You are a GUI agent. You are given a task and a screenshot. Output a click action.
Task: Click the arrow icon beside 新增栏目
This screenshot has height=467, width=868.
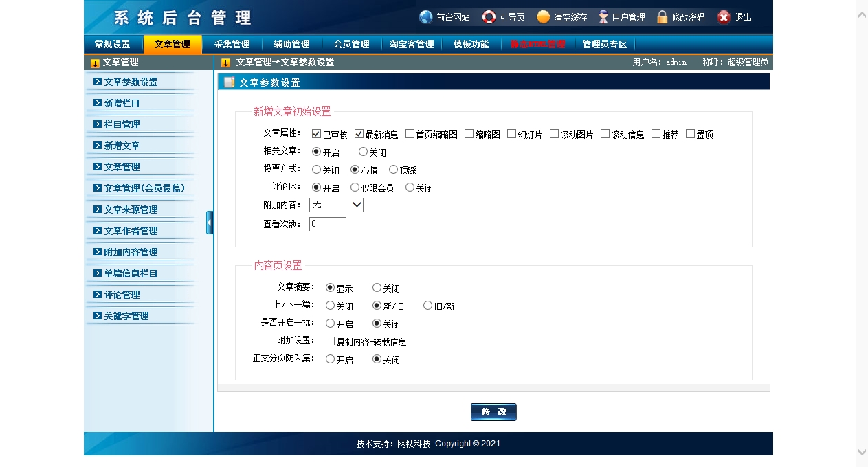tap(98, 103)
